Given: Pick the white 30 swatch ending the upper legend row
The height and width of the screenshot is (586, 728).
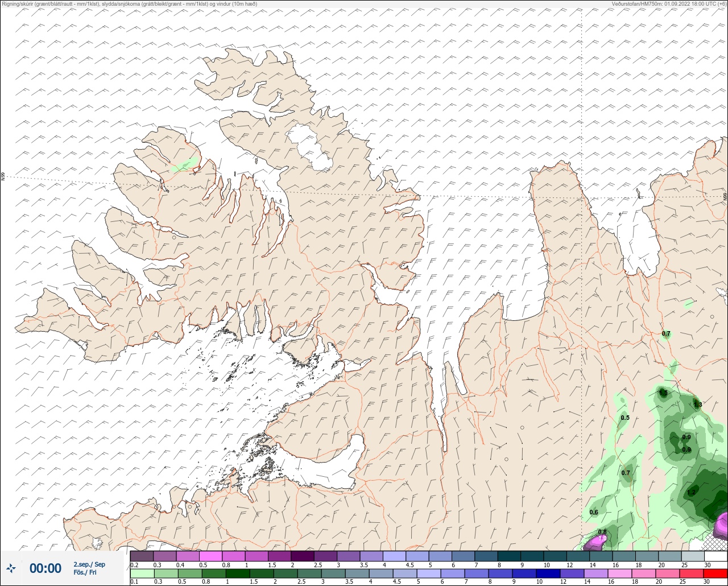Looking at the screenshot, I should coord(715,556).
